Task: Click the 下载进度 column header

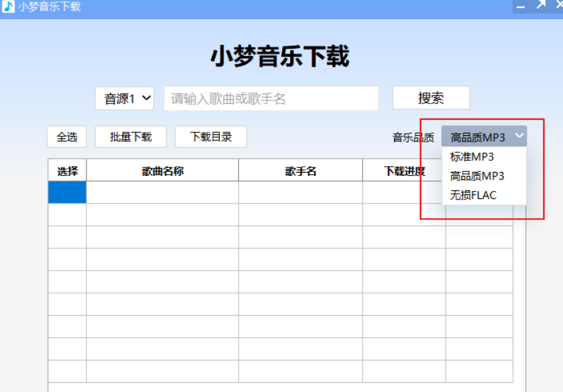Action: coord(402,170)
